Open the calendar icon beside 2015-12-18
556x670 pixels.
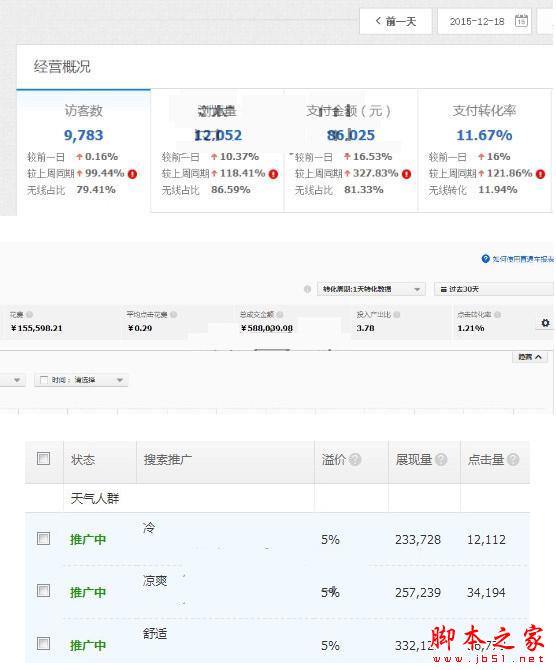(521, 21)
